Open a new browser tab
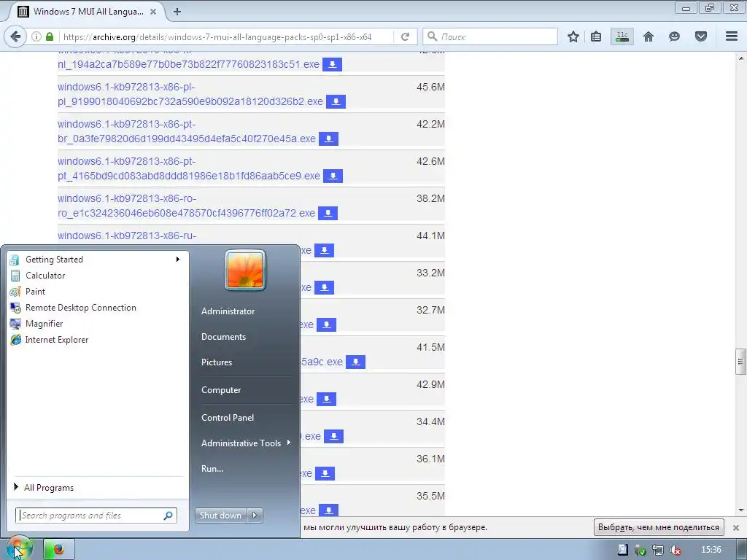The height and width of the screenshot is (560, 747). click(177, 12)
